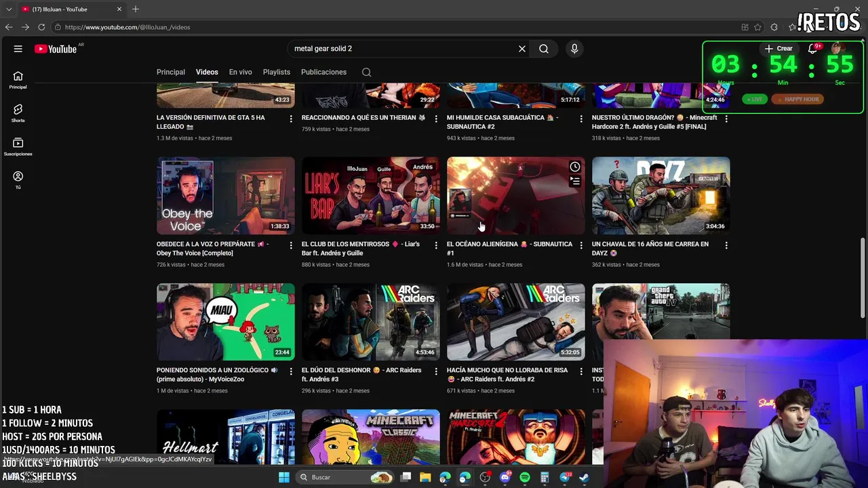Play the DayZ video thumbnail

[661, 196]
